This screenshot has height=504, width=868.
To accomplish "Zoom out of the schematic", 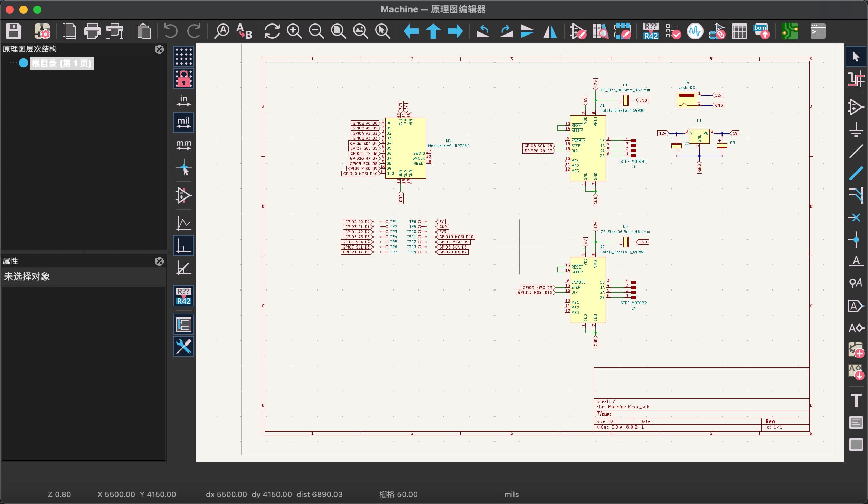I will pos(316,31).
